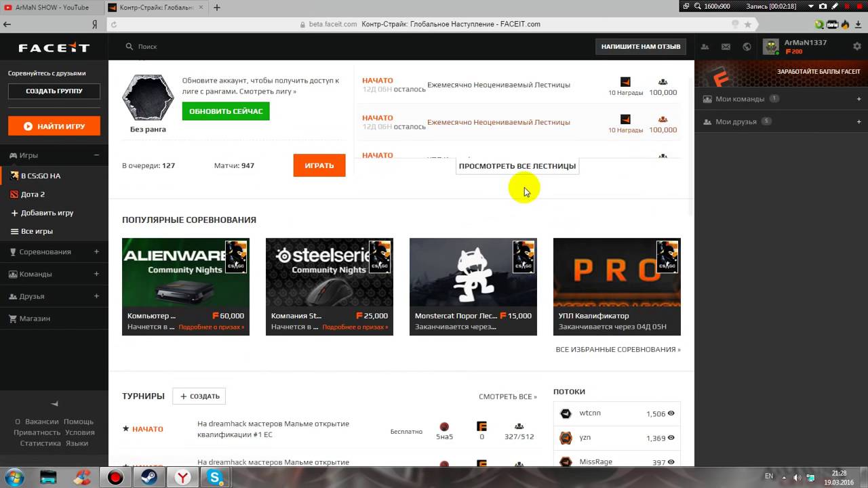Open the recorder dropdown arrow menu

811,6
